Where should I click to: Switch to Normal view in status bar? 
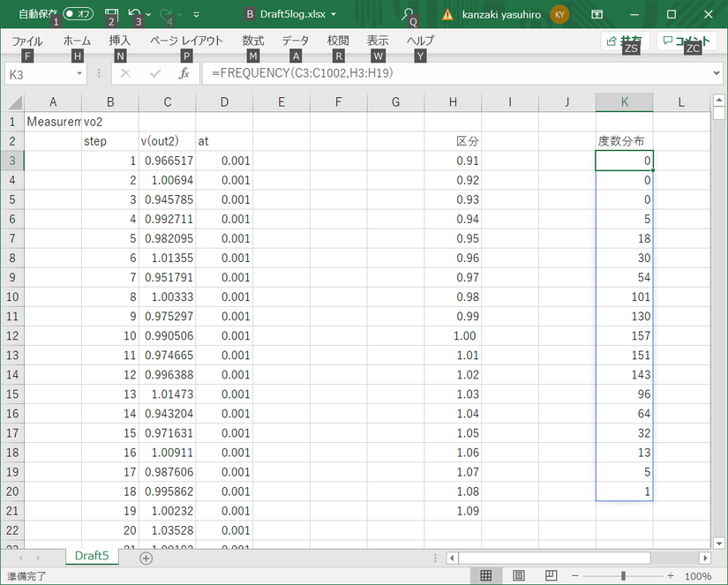pyautogui.click(x=485, y=576)
